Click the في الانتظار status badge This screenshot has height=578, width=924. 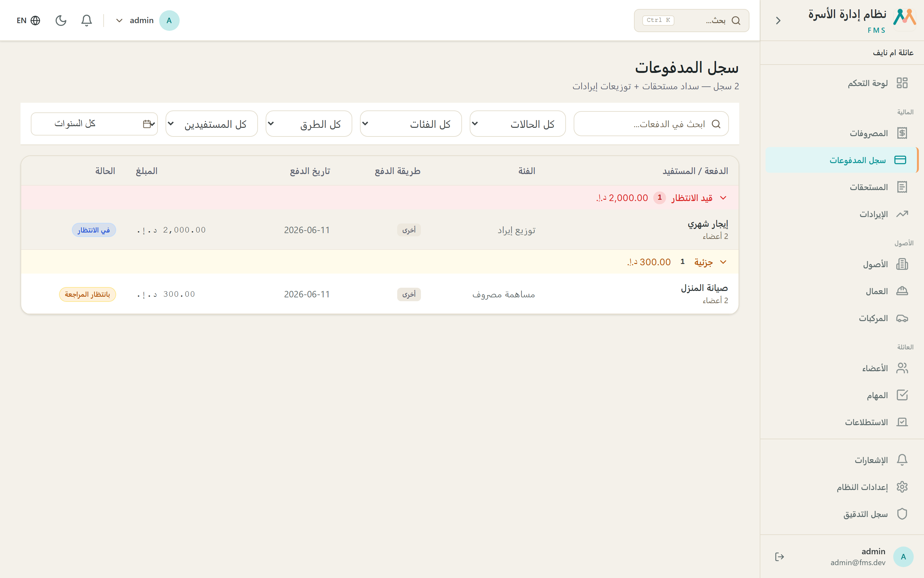point(94,230)
